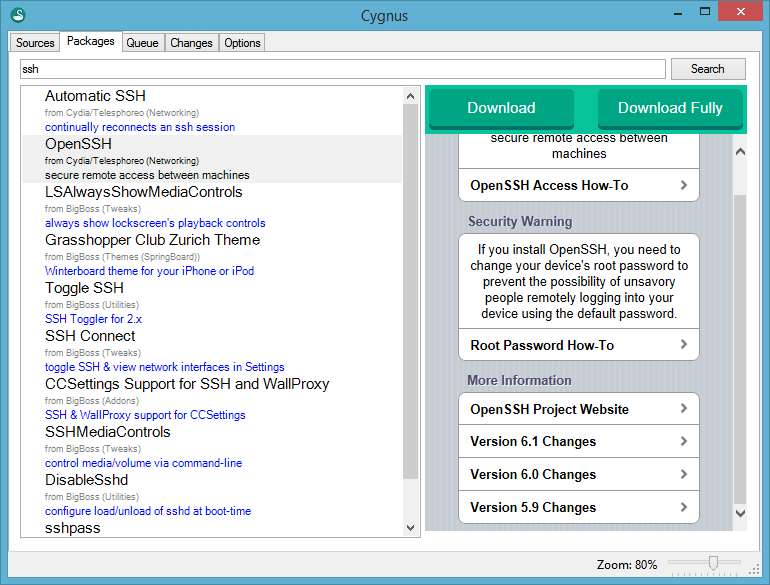Click chevron beside OpenSSH Access How-To

tap(684, 185)
